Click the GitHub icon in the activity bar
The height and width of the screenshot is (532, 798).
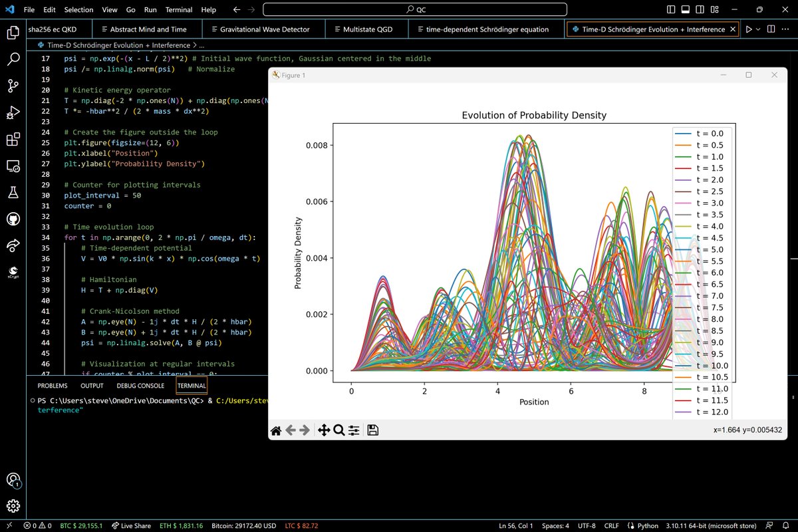coord(13,219)
